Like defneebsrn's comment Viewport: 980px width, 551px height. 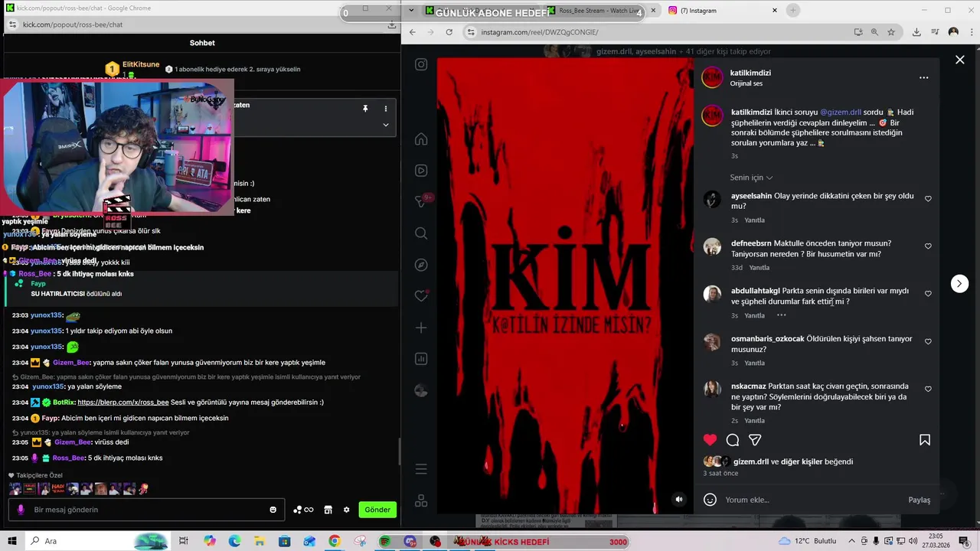(x=928, y=246)
